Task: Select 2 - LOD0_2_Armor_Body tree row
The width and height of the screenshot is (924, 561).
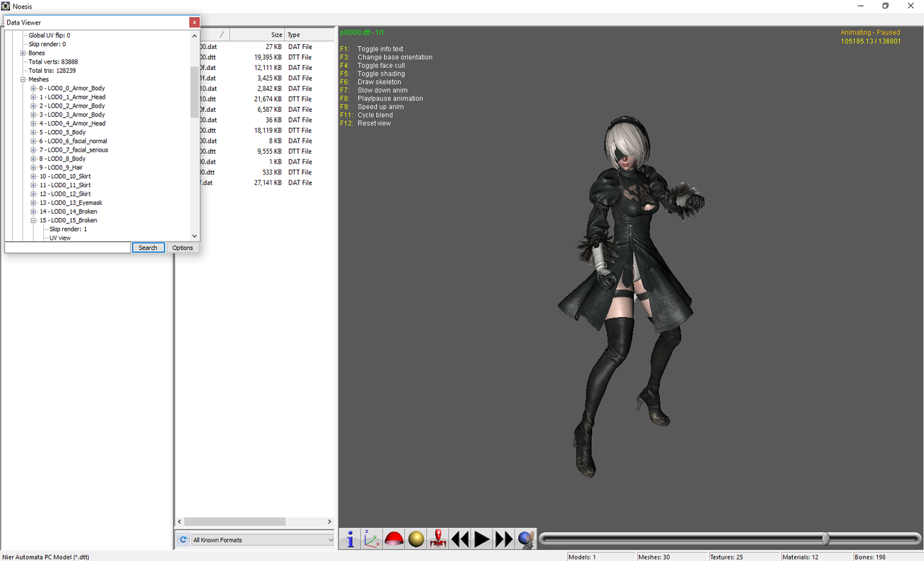Action: tap(72, 106)
